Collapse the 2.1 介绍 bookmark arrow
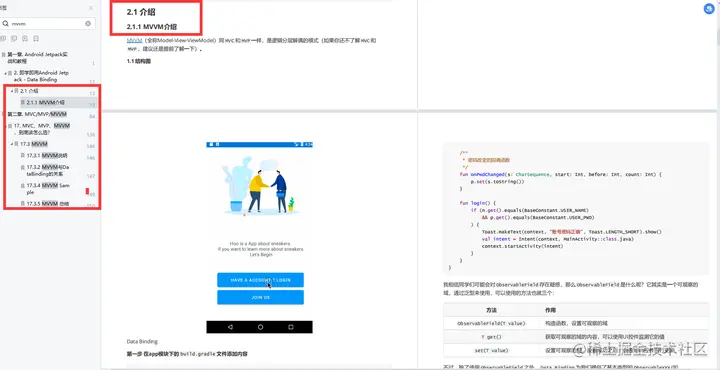 [12, 91]
